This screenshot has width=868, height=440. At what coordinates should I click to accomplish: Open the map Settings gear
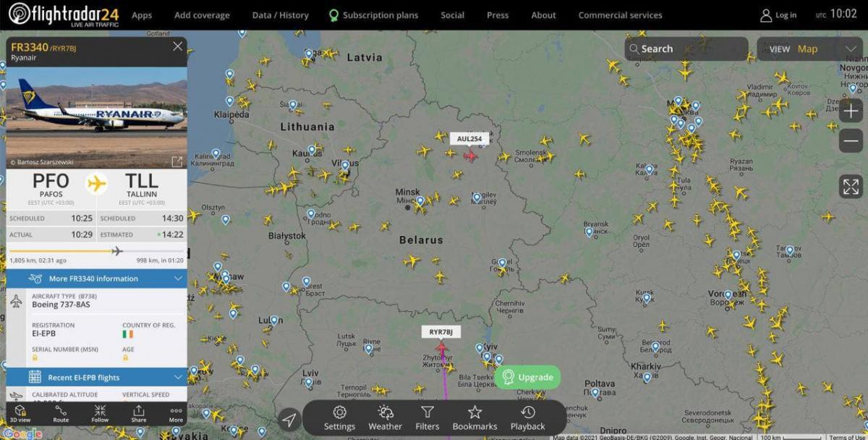coord(339,418)
